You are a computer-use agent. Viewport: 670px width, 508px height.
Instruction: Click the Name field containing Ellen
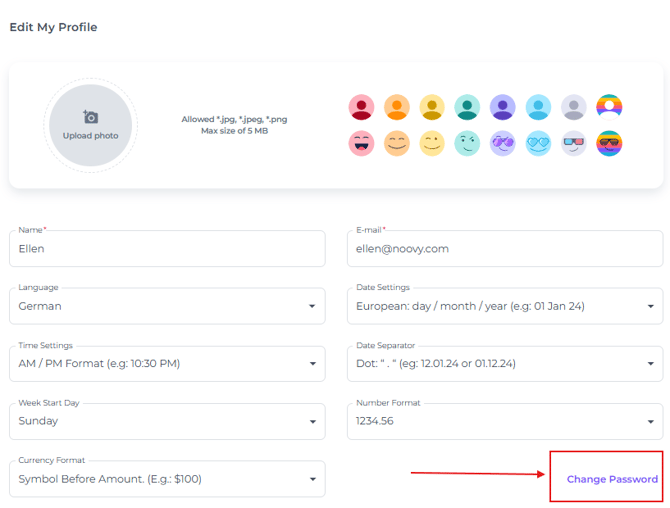click(x=167, y=249)
